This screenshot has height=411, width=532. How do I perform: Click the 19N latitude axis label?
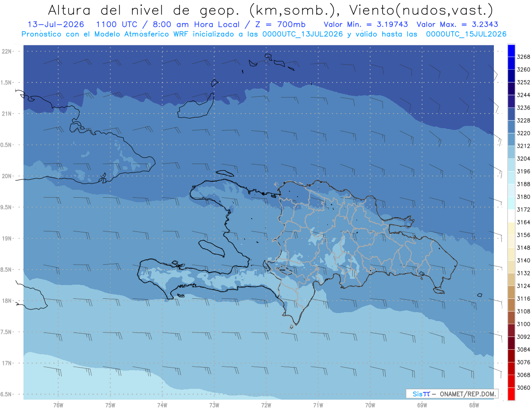(7, 239)
